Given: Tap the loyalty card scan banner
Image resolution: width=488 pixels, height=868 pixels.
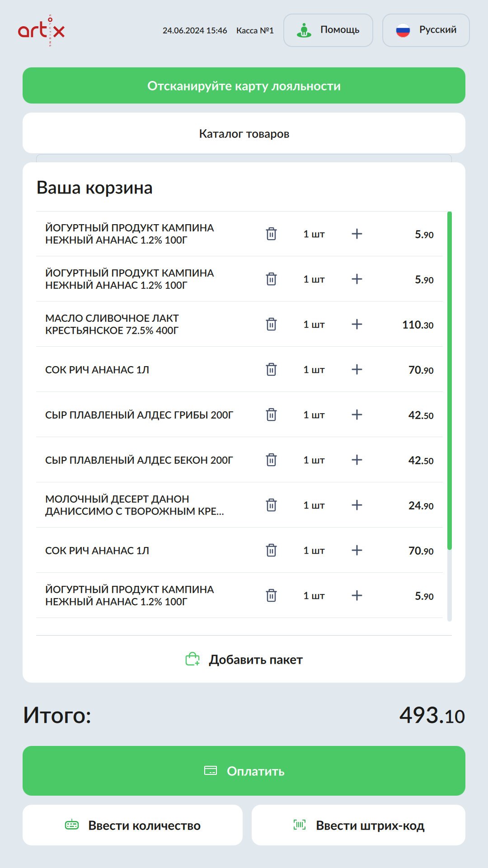Looking at the screenshot, I should pyautogui.click(x=244, y=85).
